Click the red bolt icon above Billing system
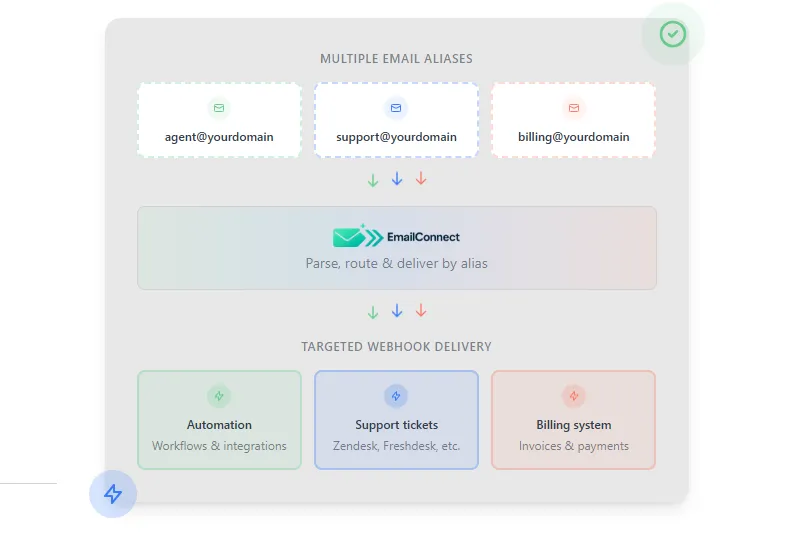This screenshot has height=534, width=789. coord(573,396)
